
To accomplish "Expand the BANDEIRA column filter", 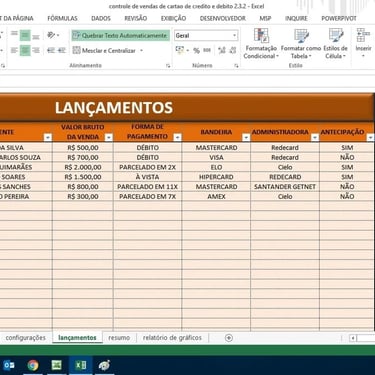I will (246, 137).
